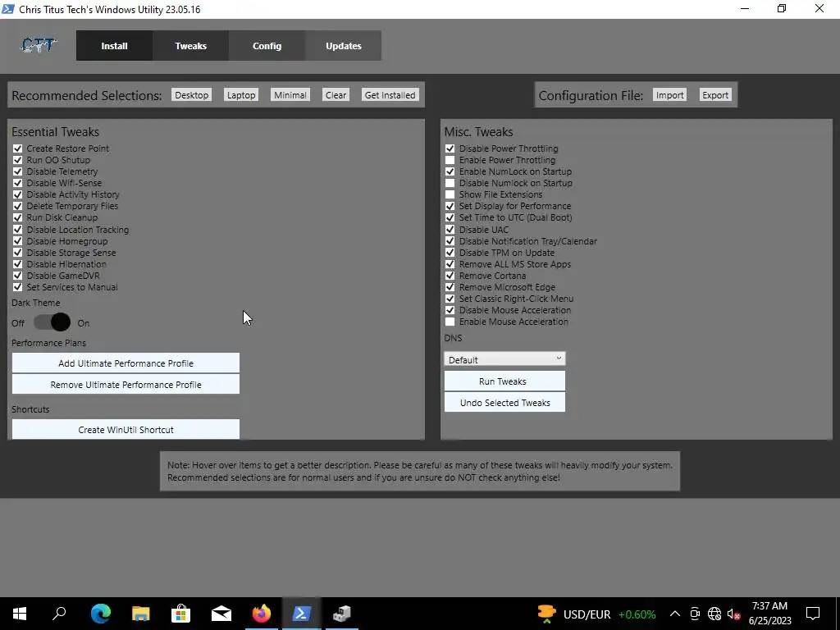Apply Laptop recommended selection

241,95
